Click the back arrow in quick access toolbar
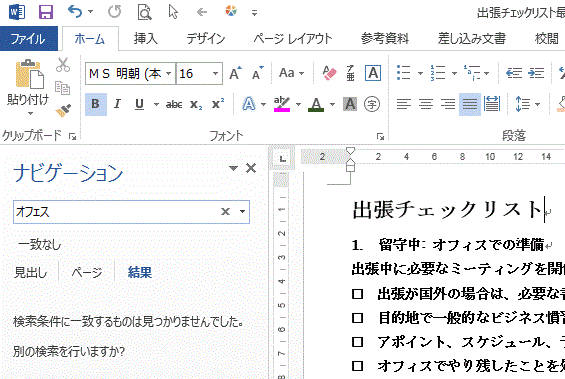 [x=202, y=12]
